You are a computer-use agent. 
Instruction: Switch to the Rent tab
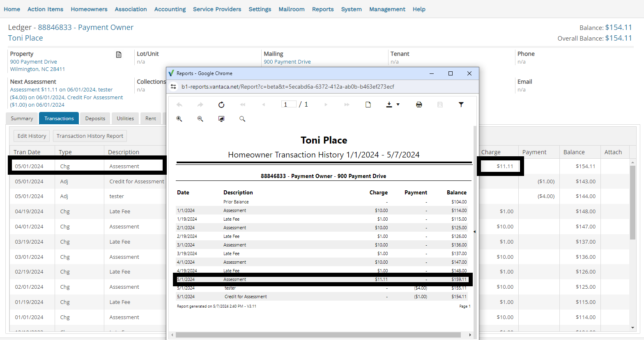(x=151, y=119)
